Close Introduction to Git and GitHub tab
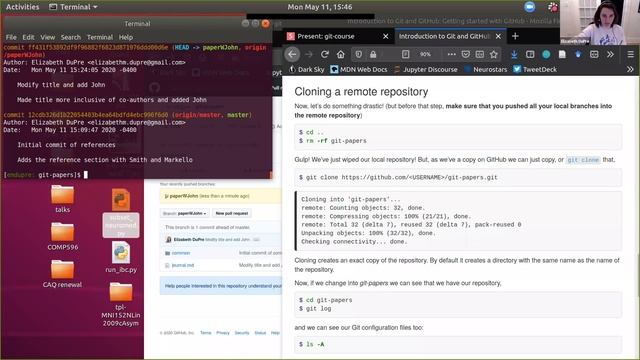The height and width of the screenshot is (360, 640). tap(498, 36)
